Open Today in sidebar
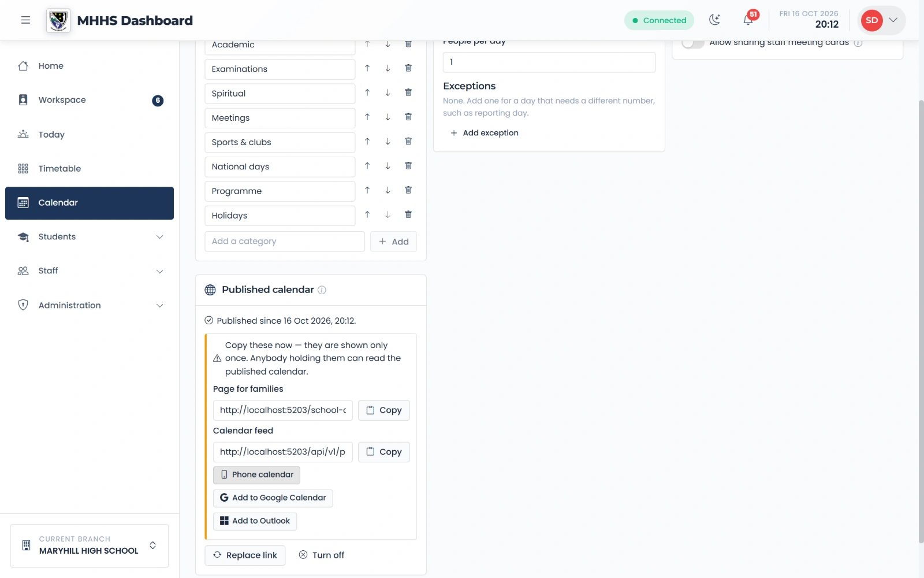The image size is (924, 578). (x=90, y=134)
